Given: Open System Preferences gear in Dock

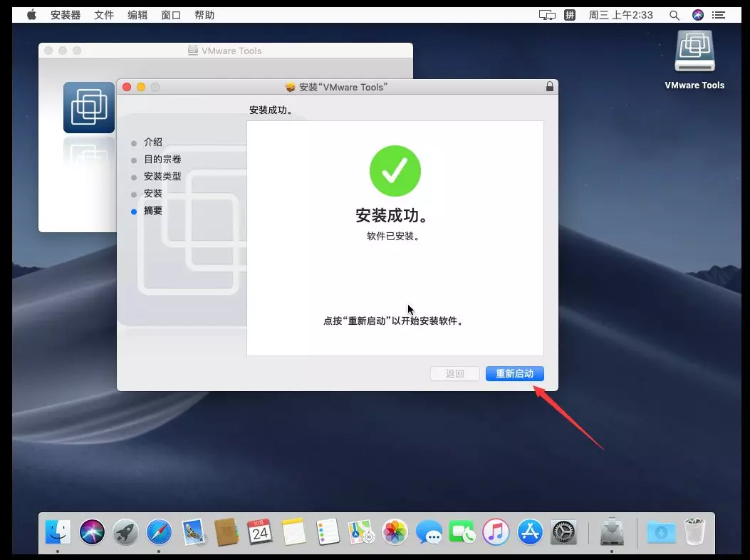Looking at the screenshot, I should [563, 532].
